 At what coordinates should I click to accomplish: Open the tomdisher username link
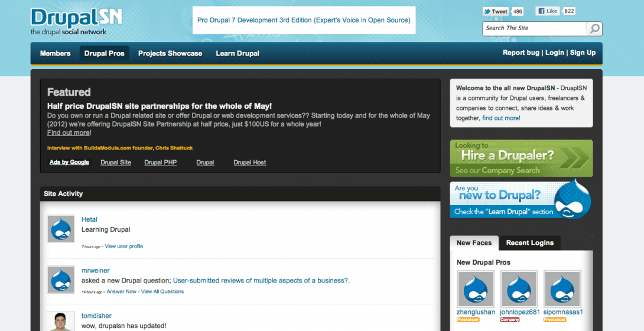[96, 316]
